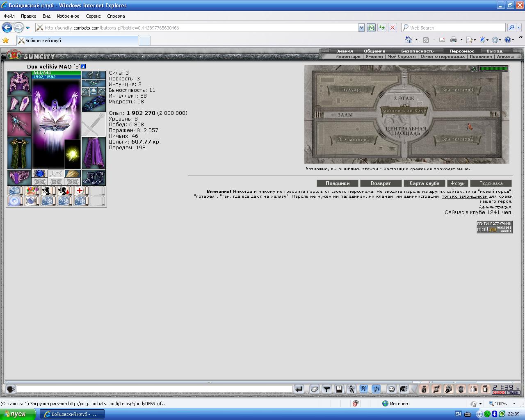Image resolution: width=525 pixels, height=420 pixels.
Task: Toggle the slashed highlighted button in chat bar
Action: pos(364,389)
